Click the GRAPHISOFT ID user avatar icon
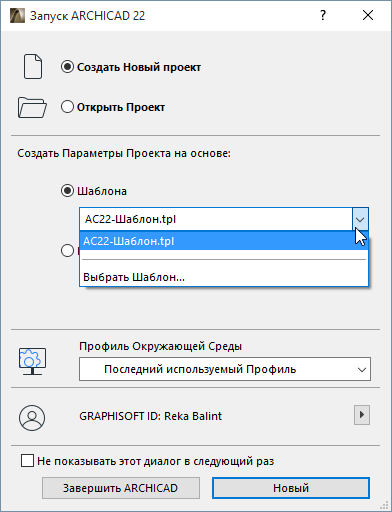Image resolution: width=392 pixels, height=512 pixels. point(32,418)
